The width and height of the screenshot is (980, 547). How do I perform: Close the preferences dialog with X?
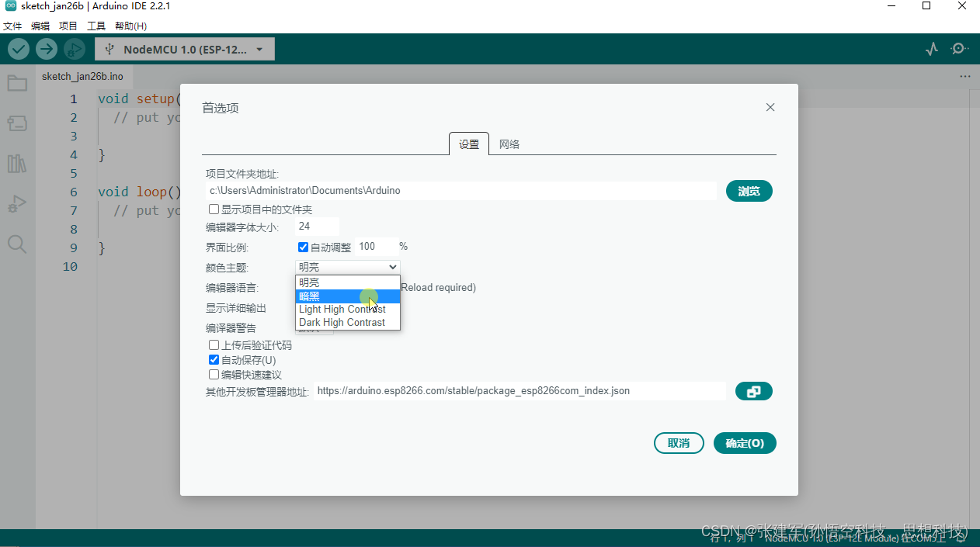coord(770,107)
